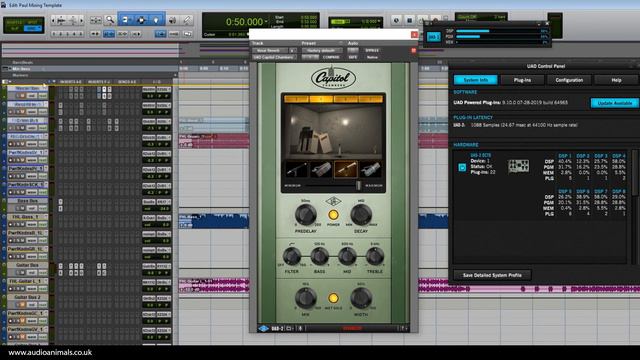Switch to Configuration tab in UAD Control Panel

[x=569, y=80]
